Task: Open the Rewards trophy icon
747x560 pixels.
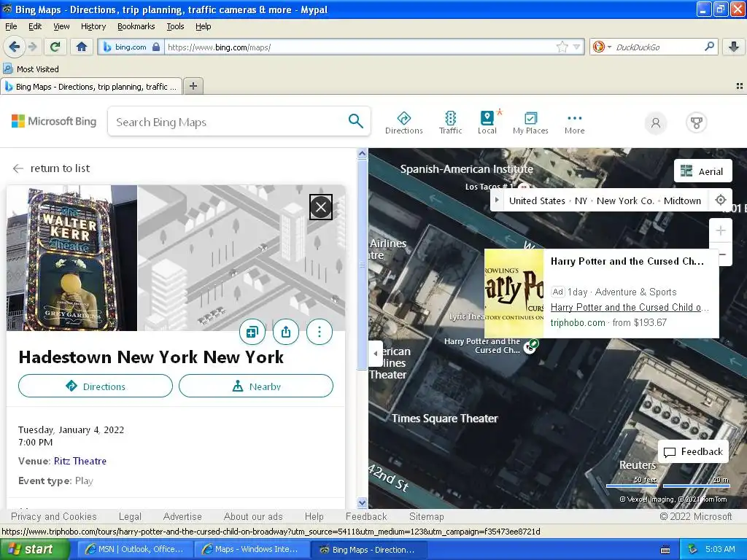Action: [x=697, y=122]
